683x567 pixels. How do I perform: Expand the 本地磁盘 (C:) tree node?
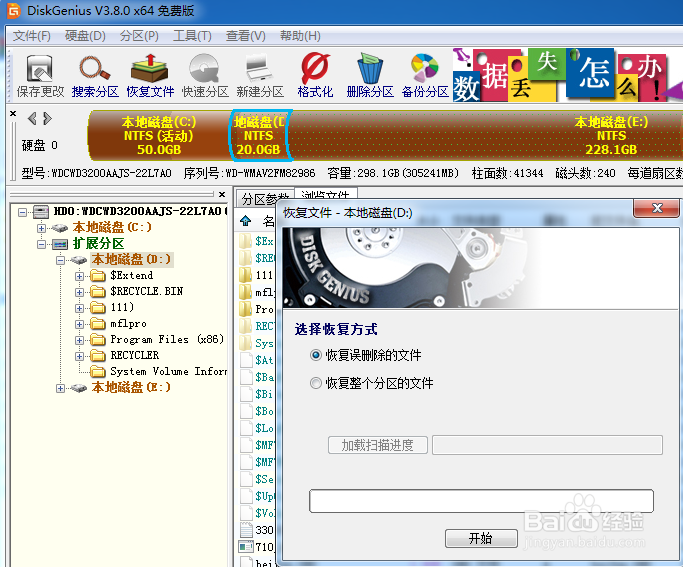point(41,228)
